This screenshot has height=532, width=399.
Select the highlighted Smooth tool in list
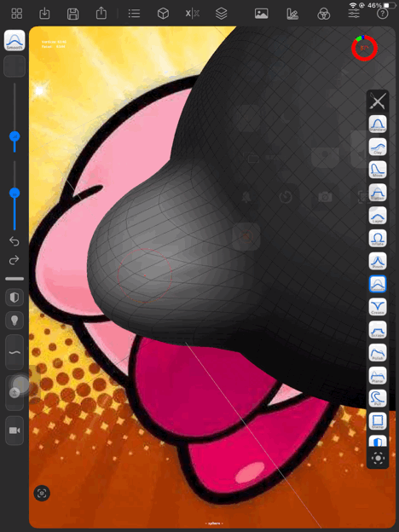(x=378, y=284)
